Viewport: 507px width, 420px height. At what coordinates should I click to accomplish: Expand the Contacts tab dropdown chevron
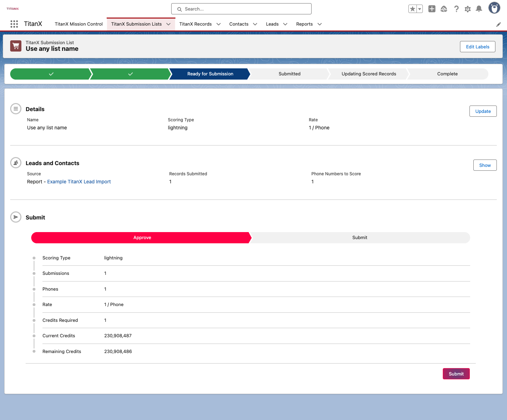255,24
